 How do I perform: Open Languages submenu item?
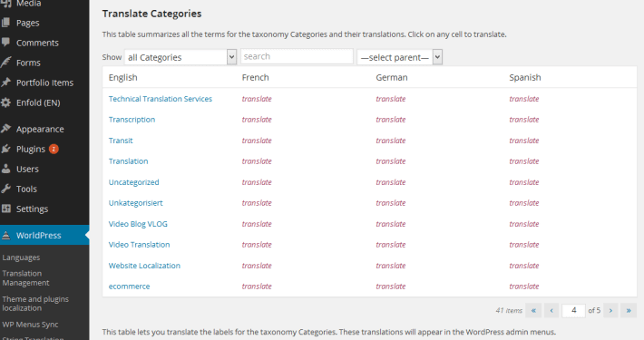[21, 257]
